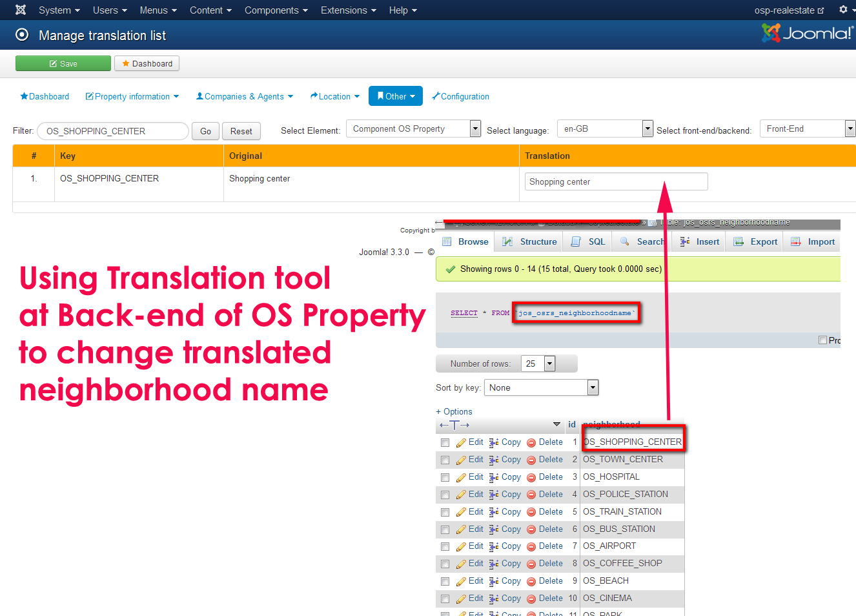This screenshot has width=856, height=616.
Task: Click the Insert tab icon
Action: [684, 241]
